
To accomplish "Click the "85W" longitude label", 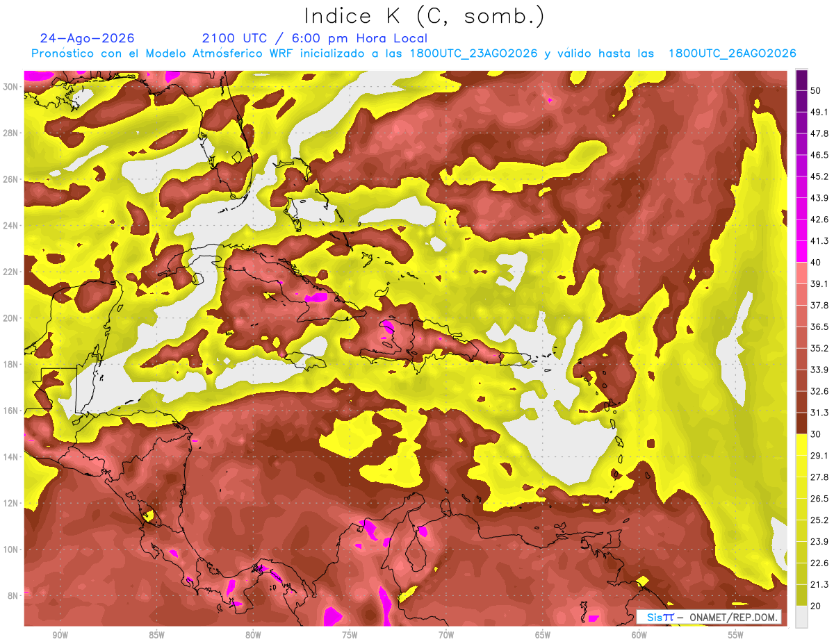I will (156, 636).
